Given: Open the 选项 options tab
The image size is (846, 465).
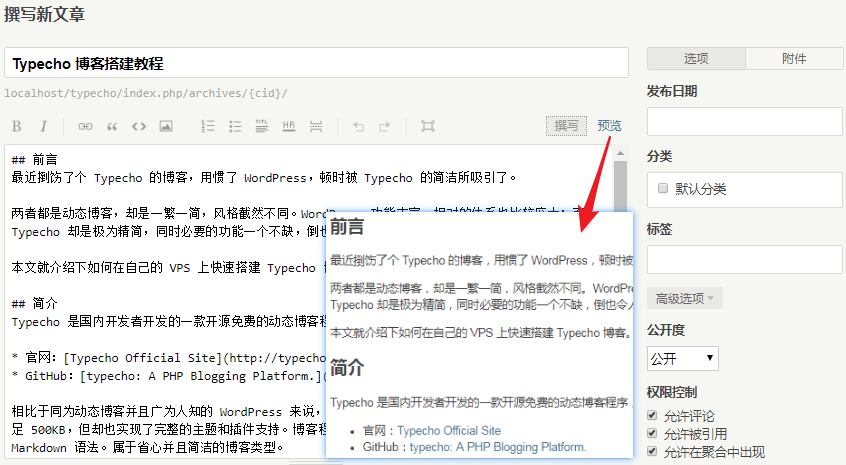Looking at the screenshot, I should (x=696, y=58).
